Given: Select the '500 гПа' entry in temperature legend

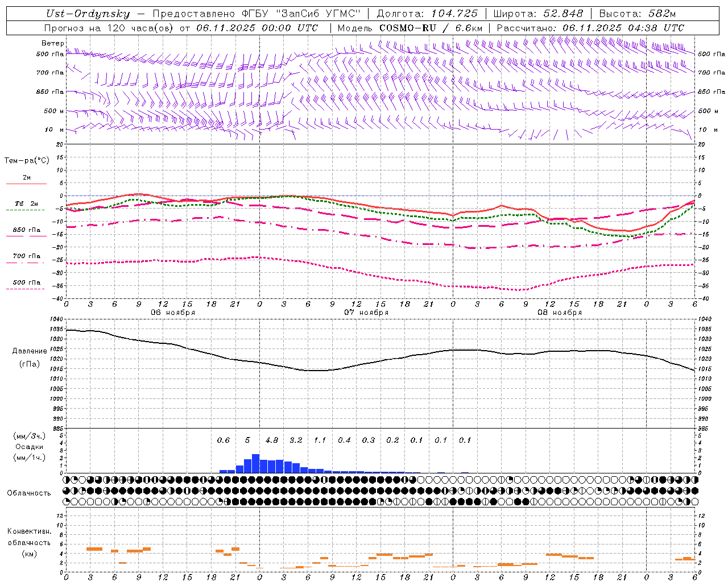Looking at the screenshot, I should (x=27, y=282).
